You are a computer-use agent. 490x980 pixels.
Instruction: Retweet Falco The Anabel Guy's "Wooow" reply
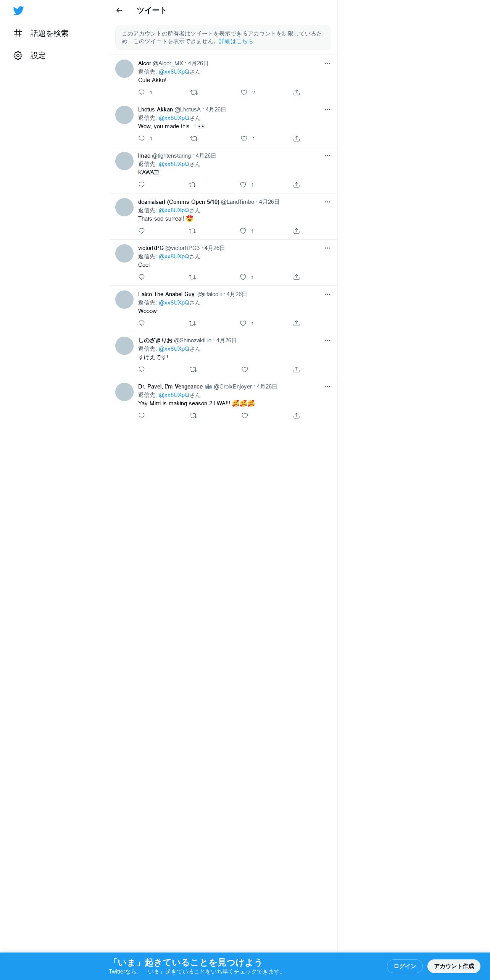(192, 323)
